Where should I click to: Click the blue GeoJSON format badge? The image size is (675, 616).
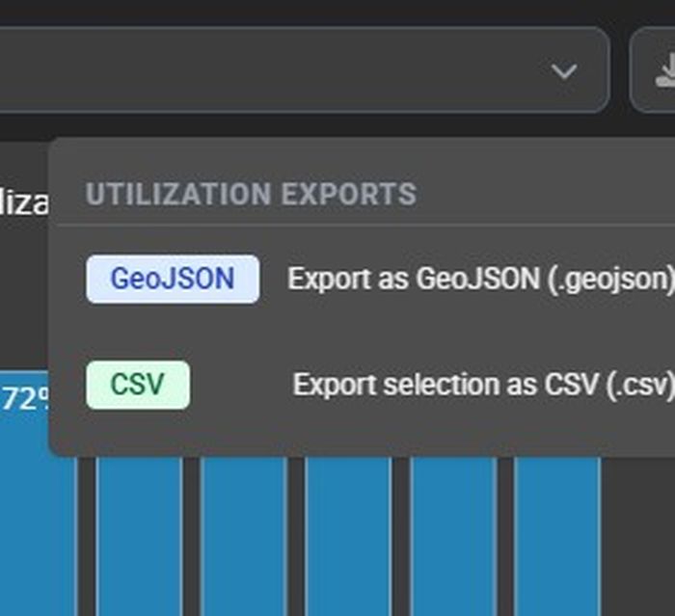tap(173, 280)
